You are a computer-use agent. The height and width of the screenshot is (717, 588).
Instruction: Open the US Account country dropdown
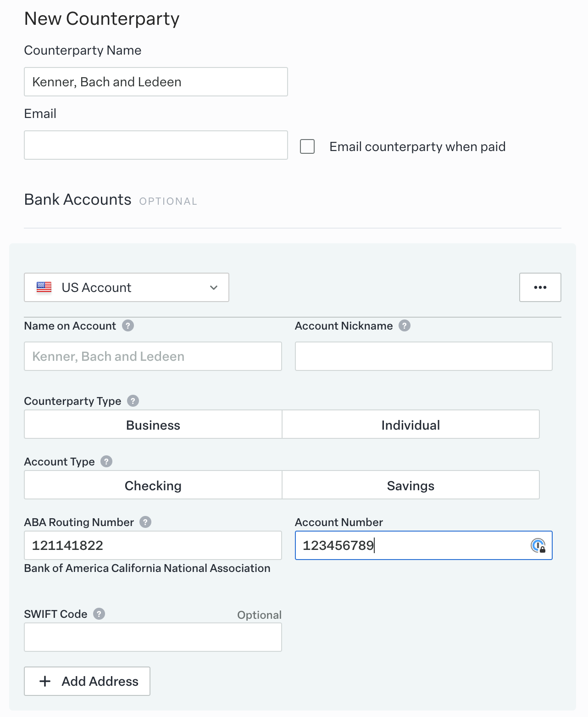(x=126, y=288)
